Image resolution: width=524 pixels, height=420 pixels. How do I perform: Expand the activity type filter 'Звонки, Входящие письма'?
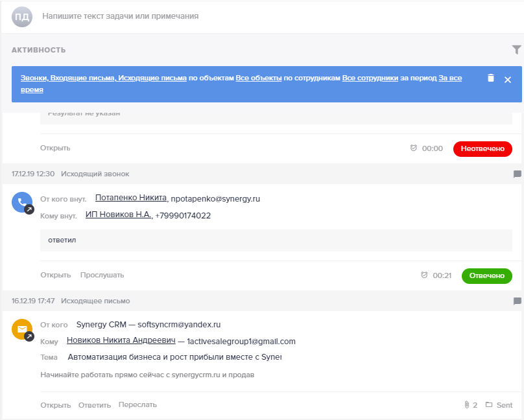103,78
